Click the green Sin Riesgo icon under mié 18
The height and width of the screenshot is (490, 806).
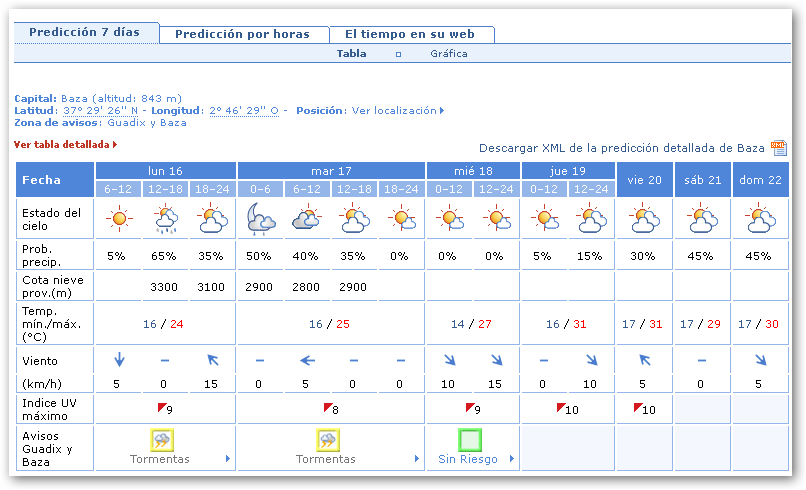[471, 440]
